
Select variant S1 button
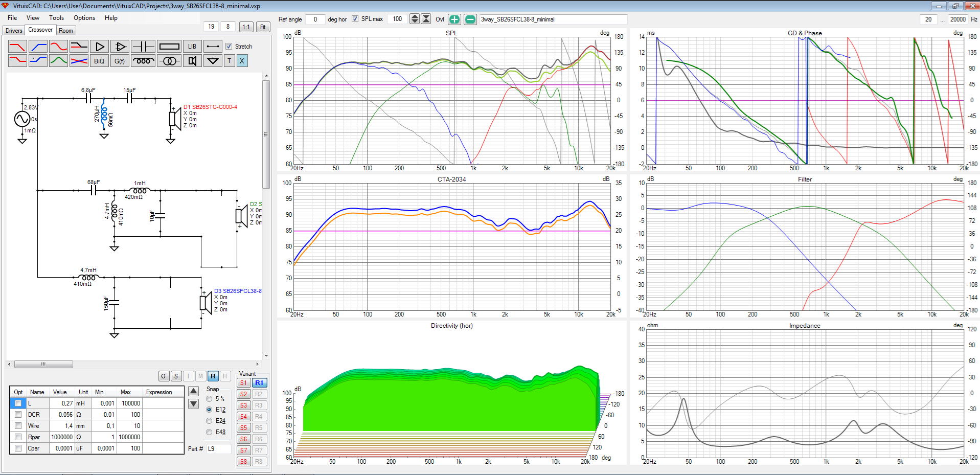244,383
